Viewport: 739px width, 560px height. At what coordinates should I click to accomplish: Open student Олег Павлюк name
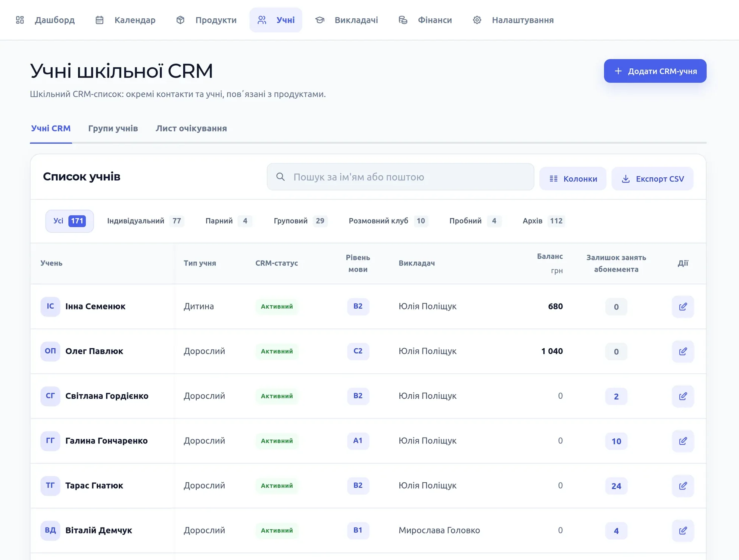click(x=94, y=351)
